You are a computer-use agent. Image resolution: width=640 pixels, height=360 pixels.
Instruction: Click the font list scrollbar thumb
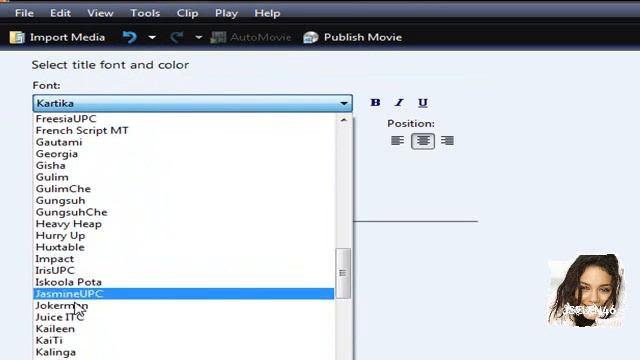point(343,273)
